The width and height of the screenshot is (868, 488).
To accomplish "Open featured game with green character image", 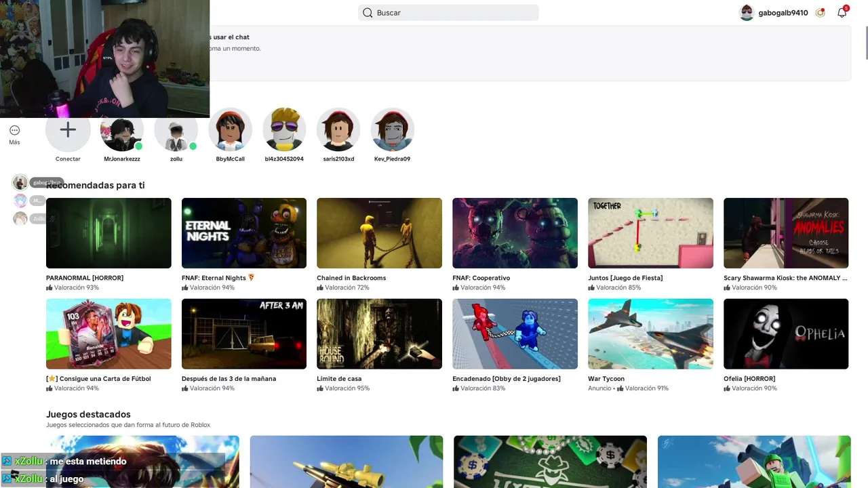I will [x=754, y=462].
